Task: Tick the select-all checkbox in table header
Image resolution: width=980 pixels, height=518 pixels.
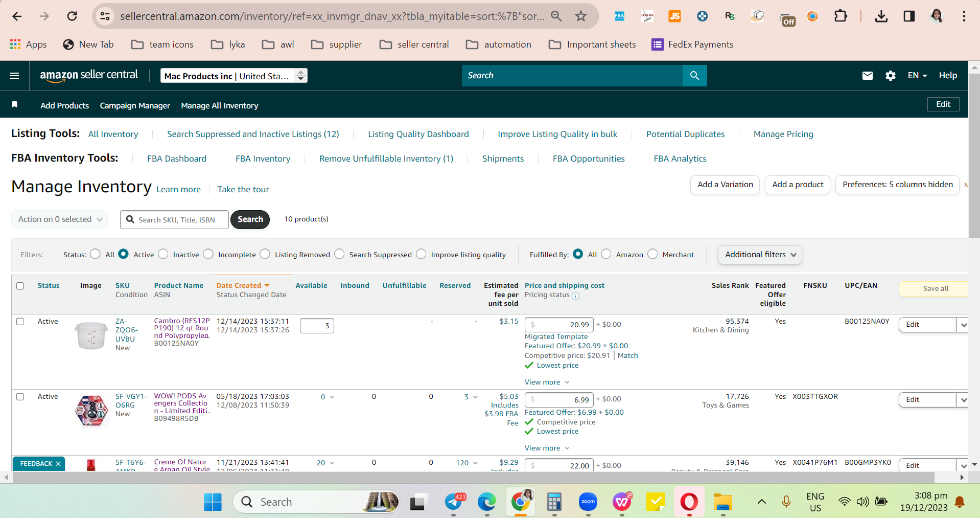Action: [20, 286]
